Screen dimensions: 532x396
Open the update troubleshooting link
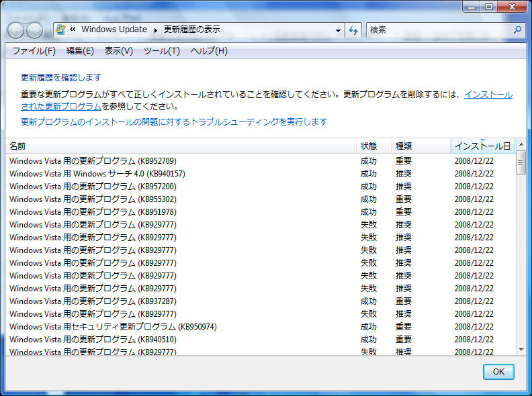coord(174,121)
